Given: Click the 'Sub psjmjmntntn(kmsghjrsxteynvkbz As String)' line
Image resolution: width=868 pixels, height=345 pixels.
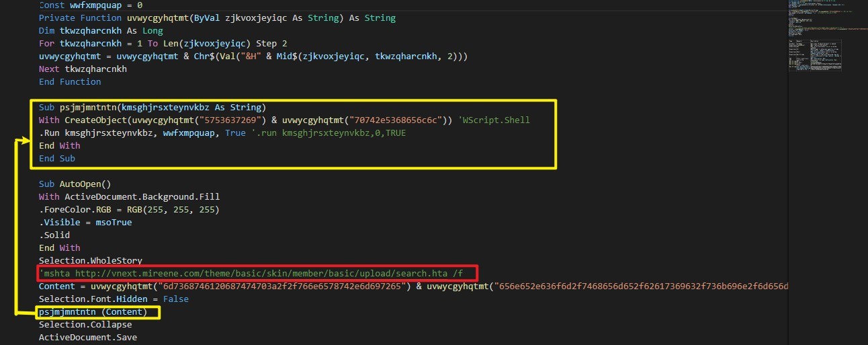Looking at the screenshot, I should pyautogui.click(x=153, y=107).
